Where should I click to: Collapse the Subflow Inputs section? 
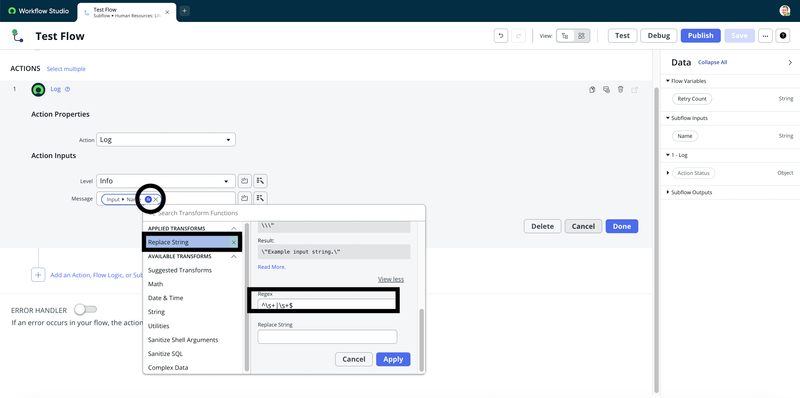tap(667, 118)
